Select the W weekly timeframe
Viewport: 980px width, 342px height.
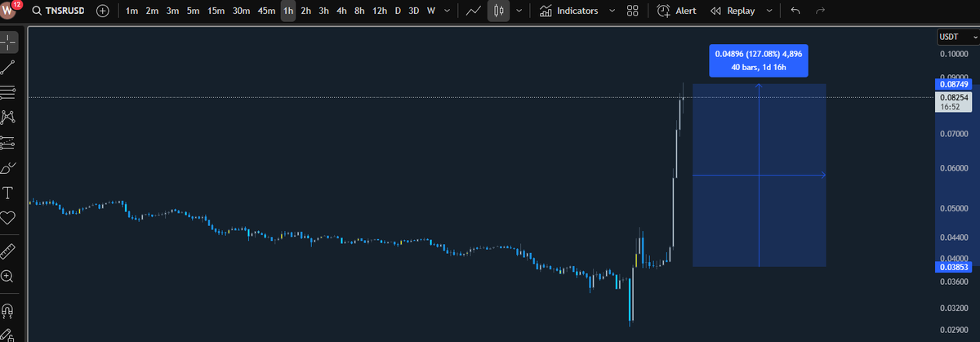(x=430, y=11)
